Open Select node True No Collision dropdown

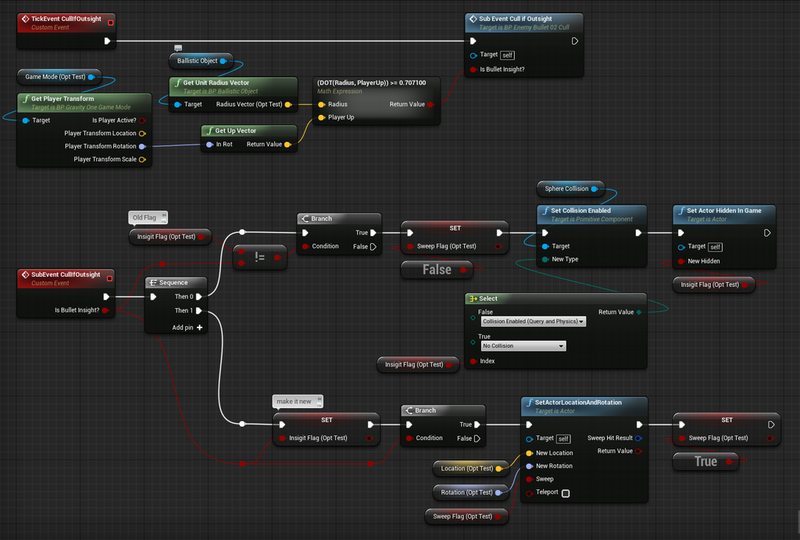tap(523, 346)
